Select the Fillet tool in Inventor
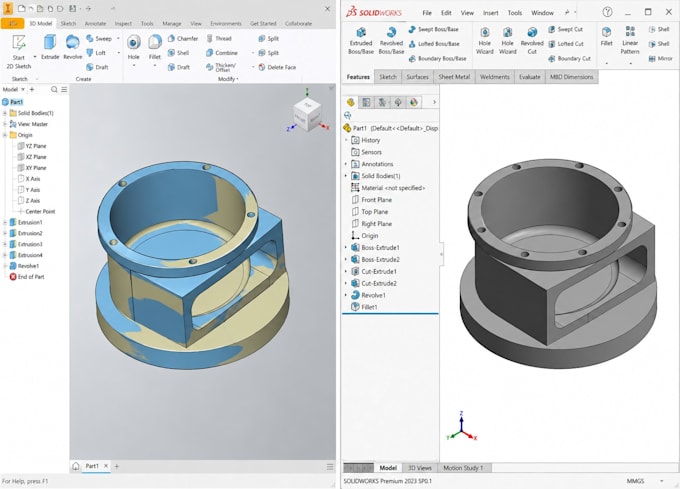The height and width of the screenshot is (489, 680). click(154, 48)
